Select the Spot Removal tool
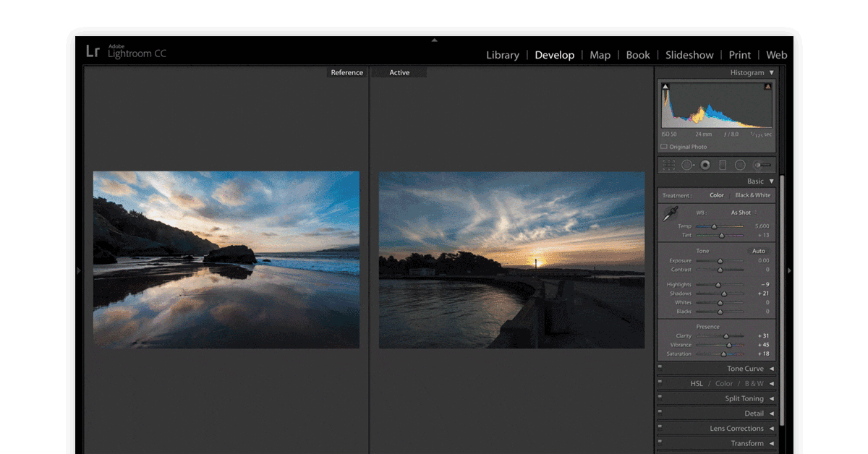 click(x=687, y=165)
